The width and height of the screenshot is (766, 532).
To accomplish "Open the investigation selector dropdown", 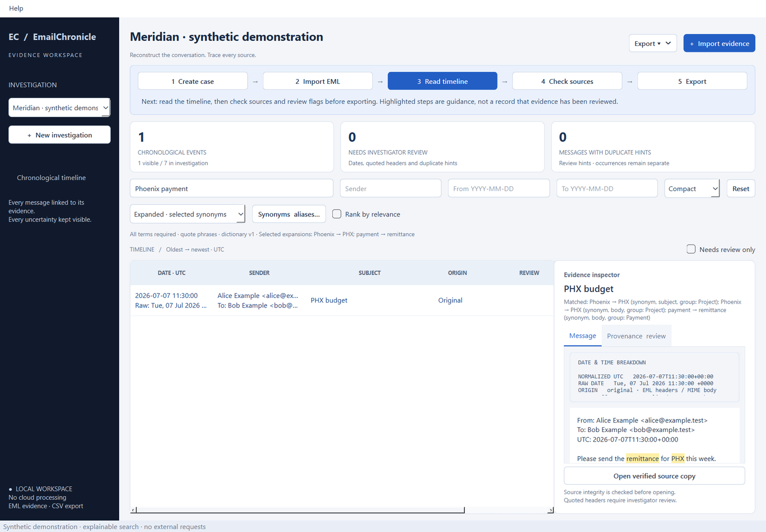I will point(59,108).
